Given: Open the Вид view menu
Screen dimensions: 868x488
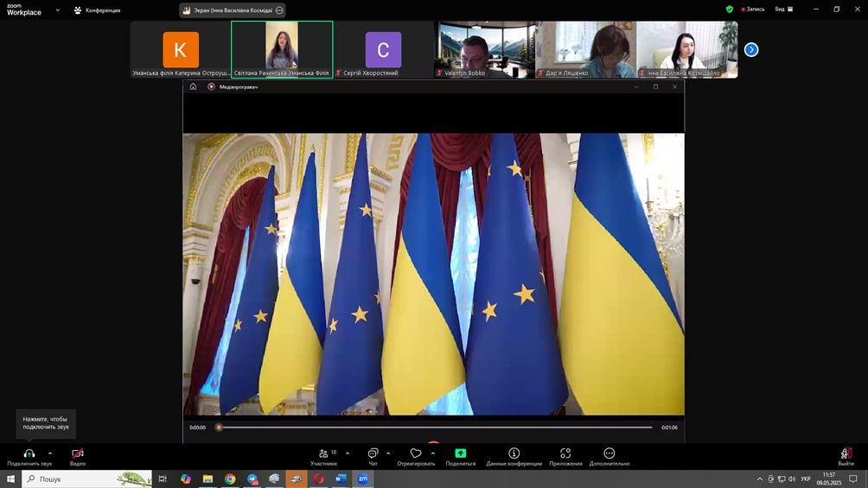Looking at the screenshot, I should [x=783, y=10].
